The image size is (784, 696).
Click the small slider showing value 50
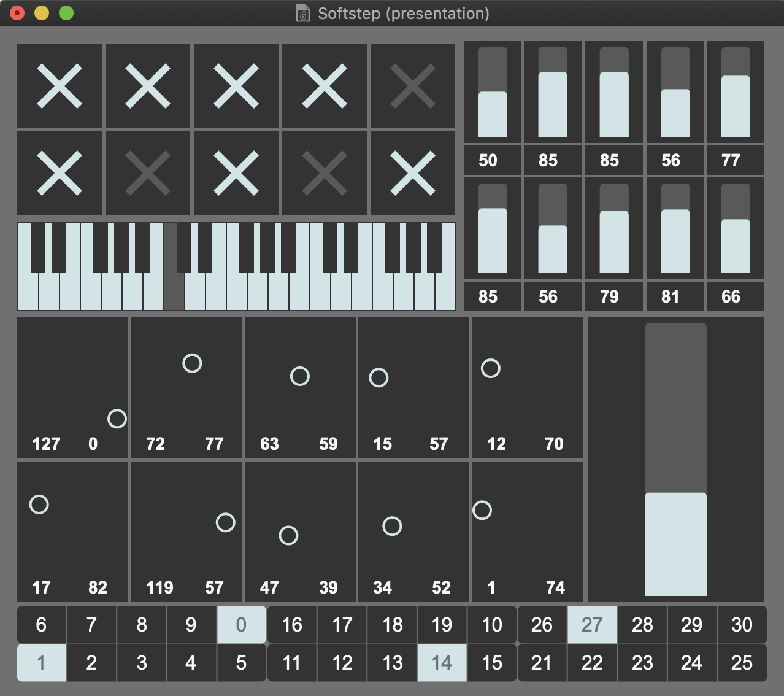tap(493, 93)
